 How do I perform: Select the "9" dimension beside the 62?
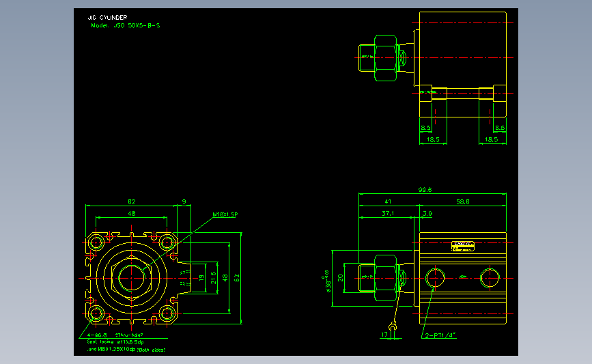coord(184,201)
